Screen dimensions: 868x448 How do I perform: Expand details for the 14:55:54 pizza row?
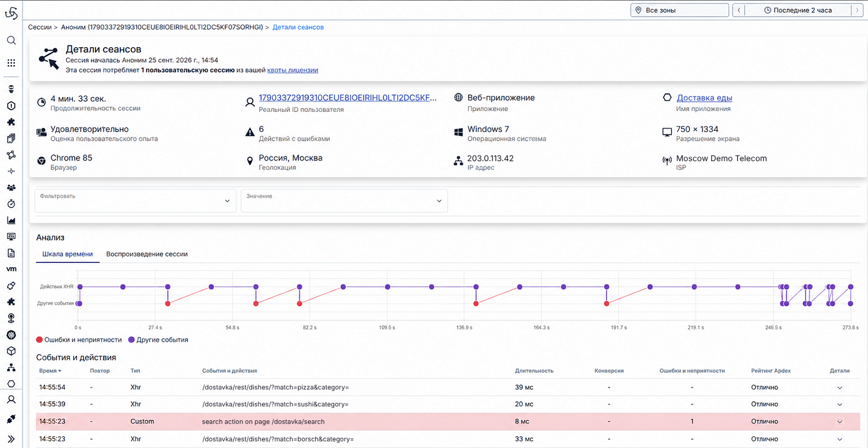(x=840, y=388)
